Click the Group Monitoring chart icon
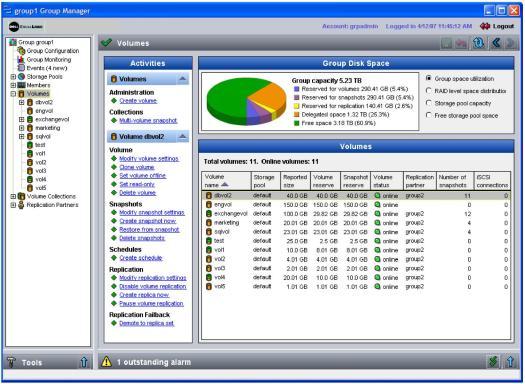This screenshot has width=525, height=384. pyautogui.click(x=21, y=59)
